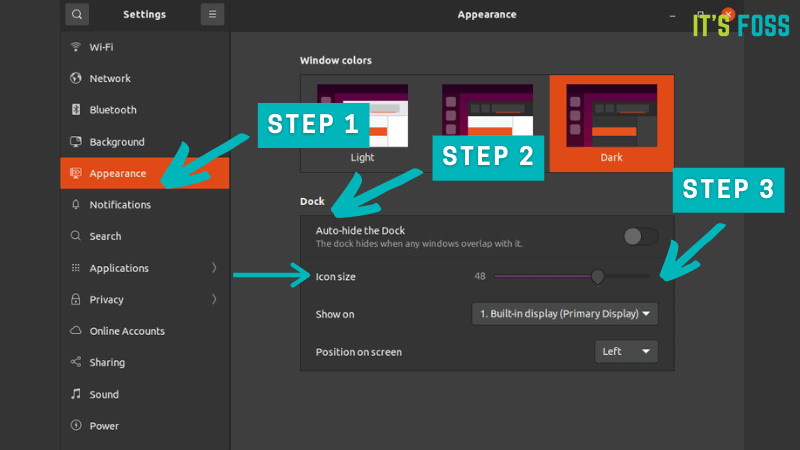The height and width of the screenshot is (450, 800).
Task: Click the Bluetooth icon in sidebar
Action: pos(76,110)
